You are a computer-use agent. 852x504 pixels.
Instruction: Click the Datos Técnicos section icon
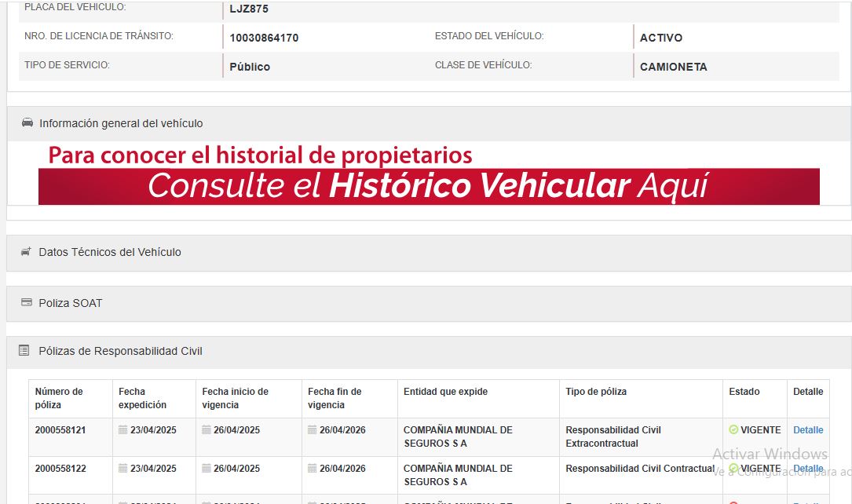click(27, 252)
